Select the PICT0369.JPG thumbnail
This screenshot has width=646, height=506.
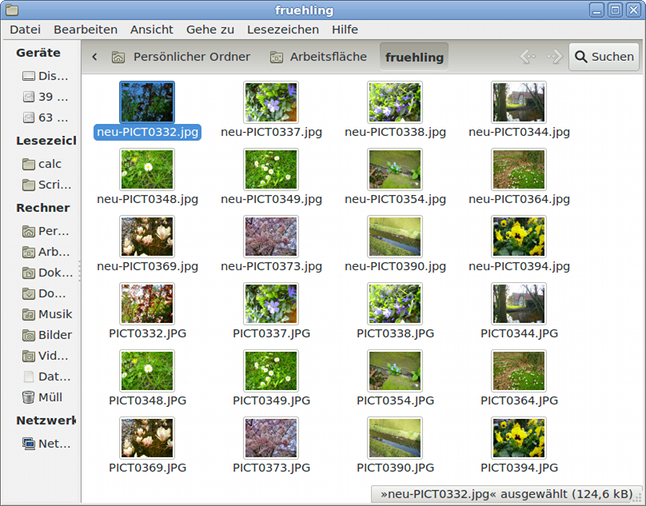tap(147, 438)
